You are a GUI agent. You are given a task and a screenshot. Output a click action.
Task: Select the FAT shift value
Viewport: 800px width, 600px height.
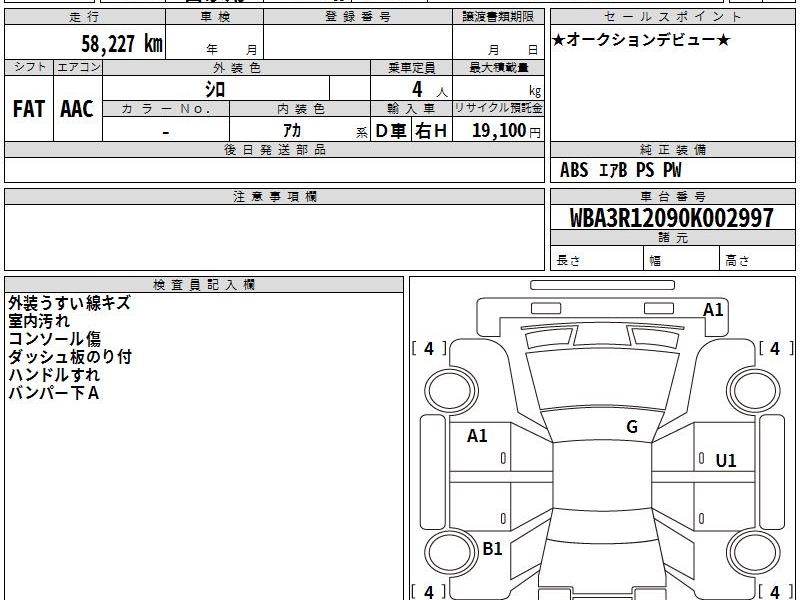[x=29, y=109]
